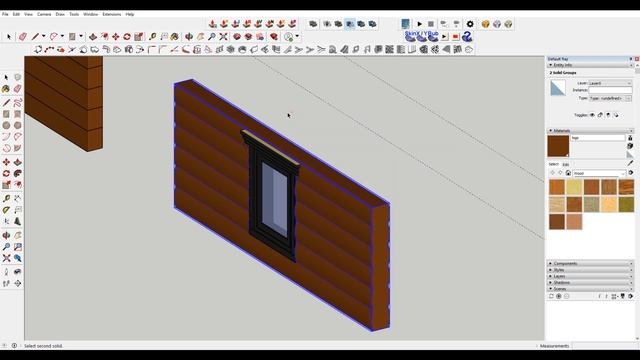Click the Instance input field

[x=610, y=90]
